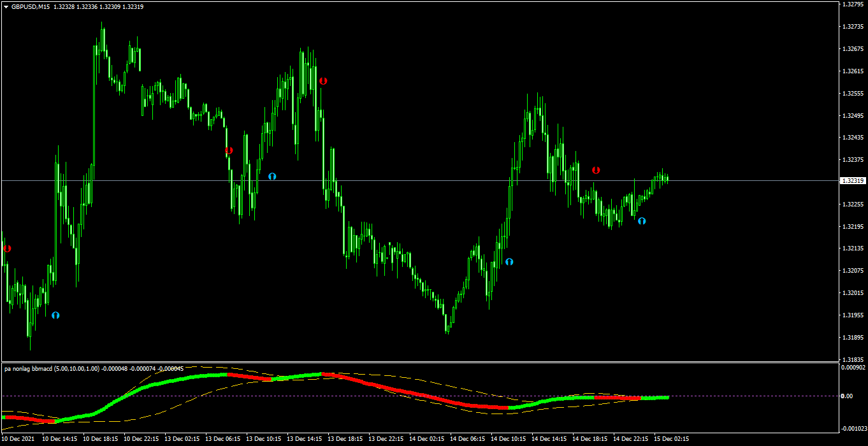
Task: Click the current price tag 1.32319
Action: click(852, 181)
